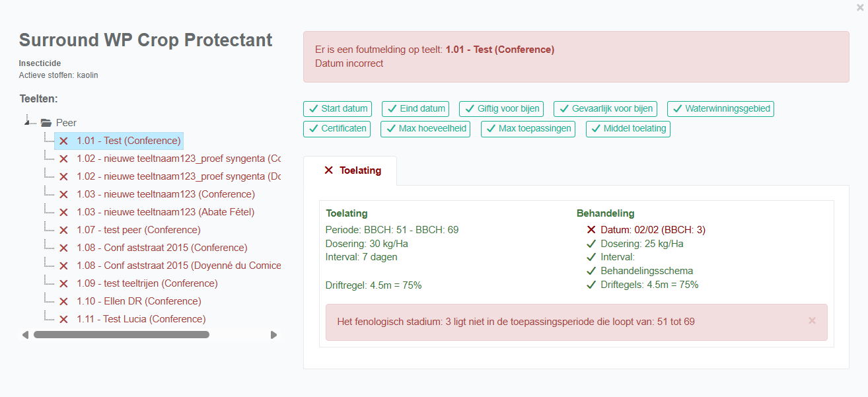Click red X icon beside 1.09 - test teeltrijen
Screen dimensions: 868x397
(x=63, y=283)
